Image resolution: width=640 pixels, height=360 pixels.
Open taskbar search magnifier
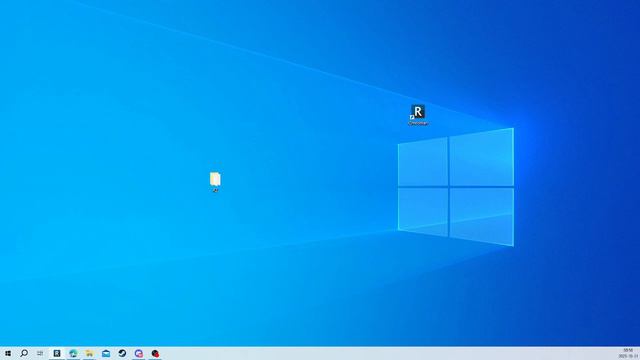point(24,353)
